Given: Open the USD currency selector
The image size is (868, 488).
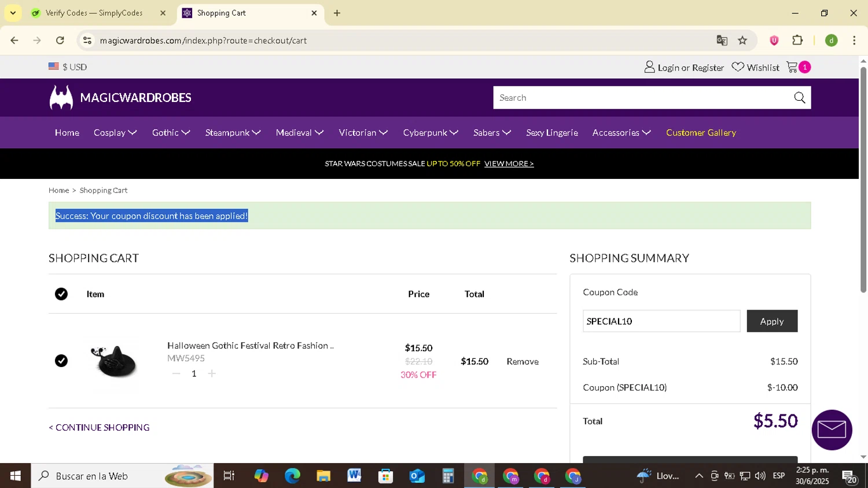Looking at the screenshot, I should pos(68,67).
